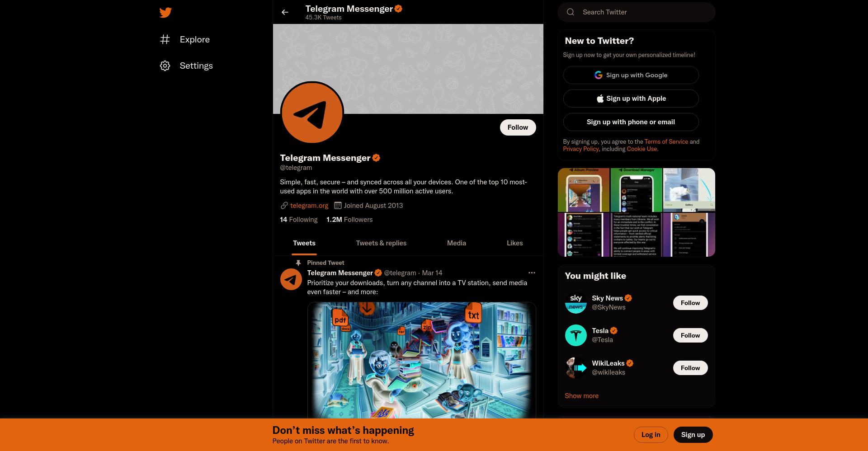Open the Ukraine statement text media thumbnail

637,235
